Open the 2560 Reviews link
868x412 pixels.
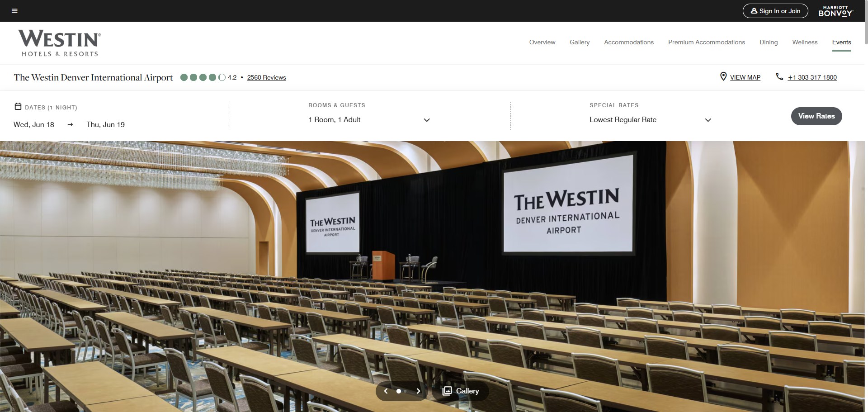[x=266, y=77]
